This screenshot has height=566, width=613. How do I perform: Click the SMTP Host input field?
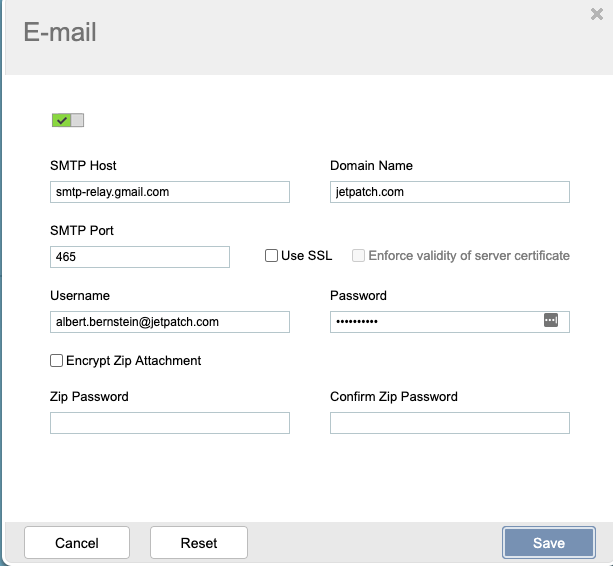click(170, 192)
